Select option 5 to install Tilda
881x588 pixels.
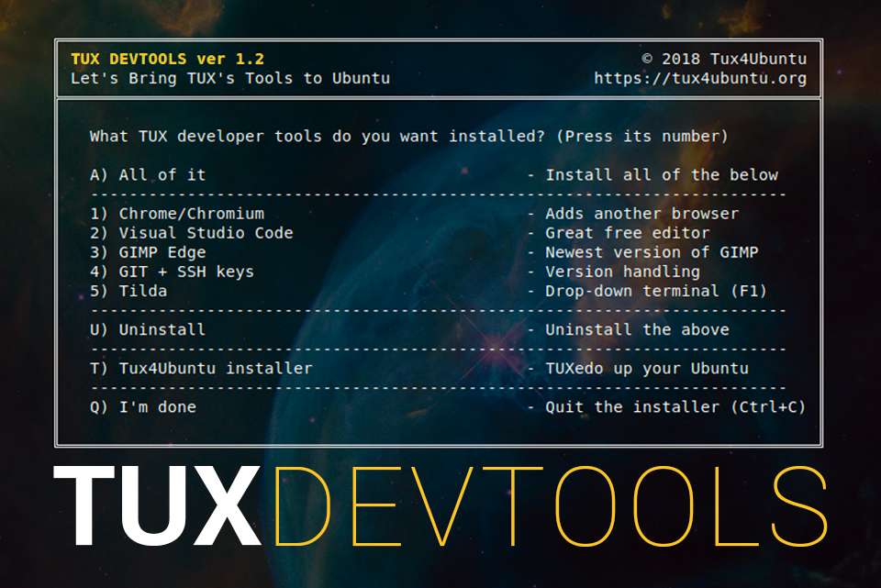[x=131, y=291]
